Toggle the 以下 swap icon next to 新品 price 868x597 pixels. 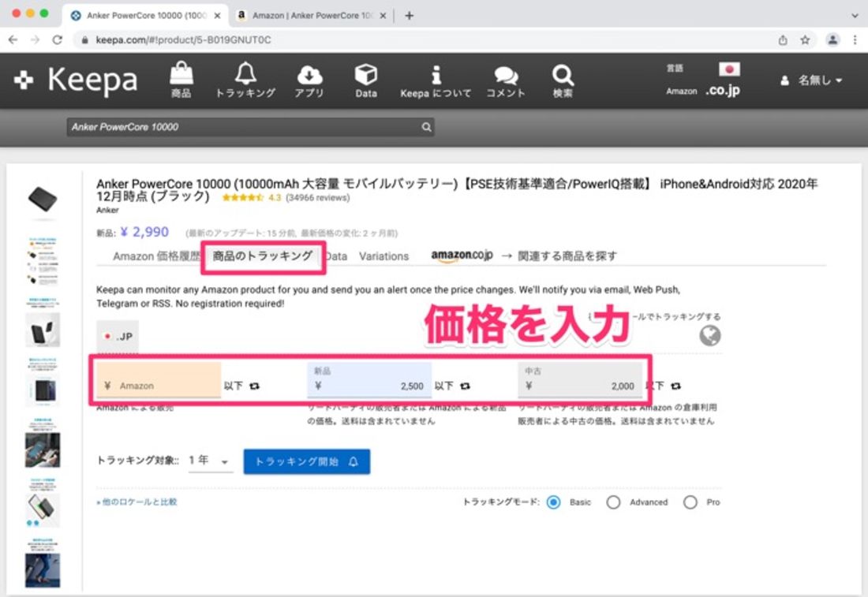coord(465,386)
